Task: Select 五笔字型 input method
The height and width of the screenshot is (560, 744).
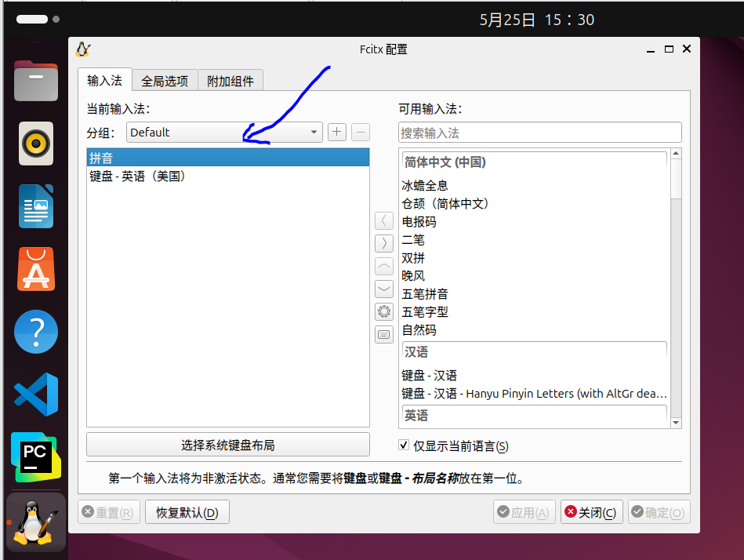Action: (534, 312)
